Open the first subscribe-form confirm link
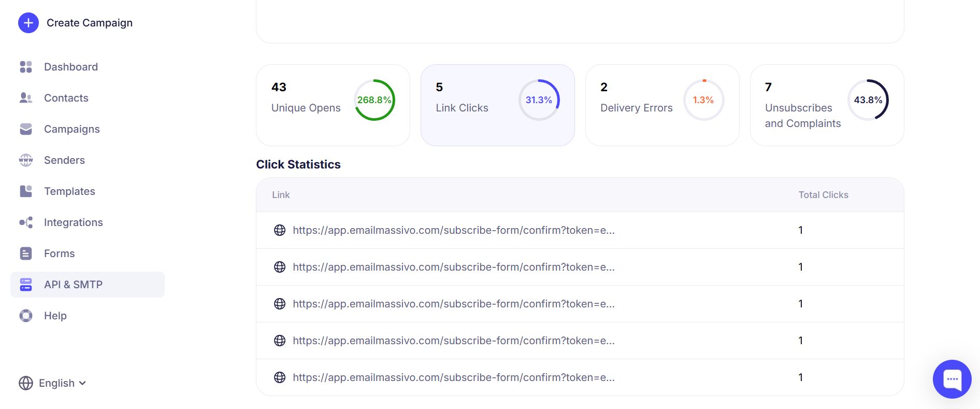 (453, 230)
